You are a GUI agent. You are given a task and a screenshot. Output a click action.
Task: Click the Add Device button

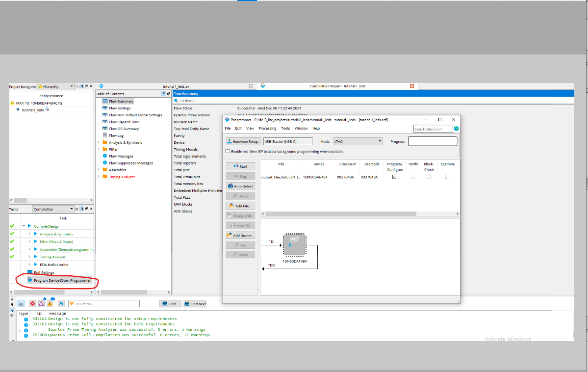(x=240, y=236)
